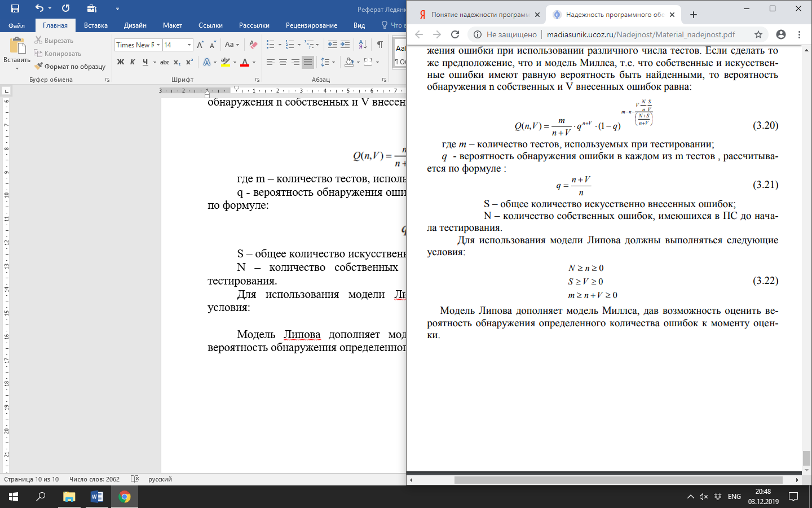Toggle subscript x₂ formatting
Screen dimensions: 812x508
pos(177,62)
